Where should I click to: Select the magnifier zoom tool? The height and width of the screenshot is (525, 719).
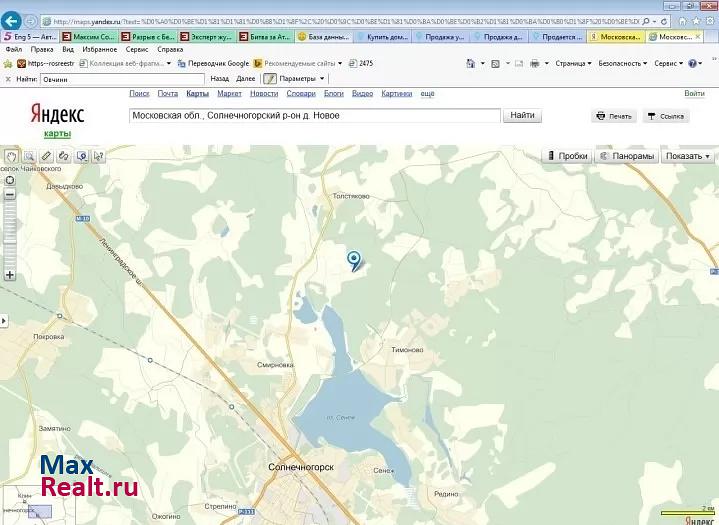coord(29,156)
